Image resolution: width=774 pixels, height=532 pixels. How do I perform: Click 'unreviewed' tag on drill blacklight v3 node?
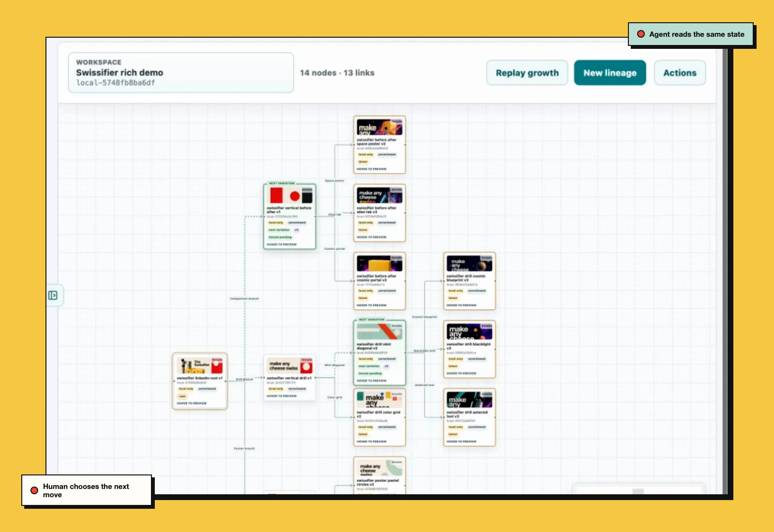[476, 359]
